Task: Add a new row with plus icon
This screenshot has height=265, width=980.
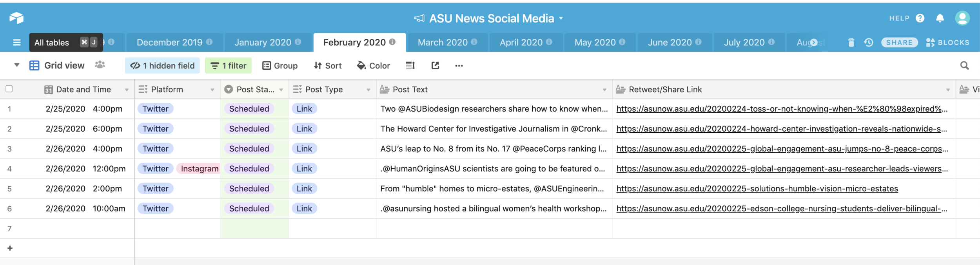Action: tap(10, 248)
